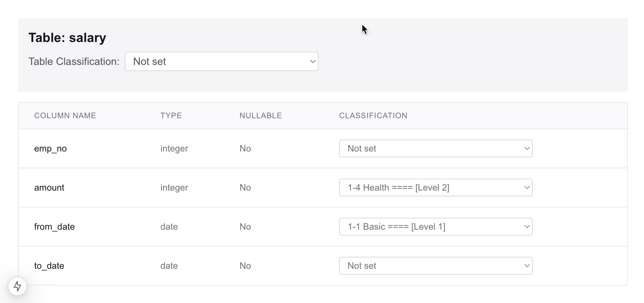The image size is (644, 303).
Task: Click the NULLABLE column header
Action: tap(261, 116)
